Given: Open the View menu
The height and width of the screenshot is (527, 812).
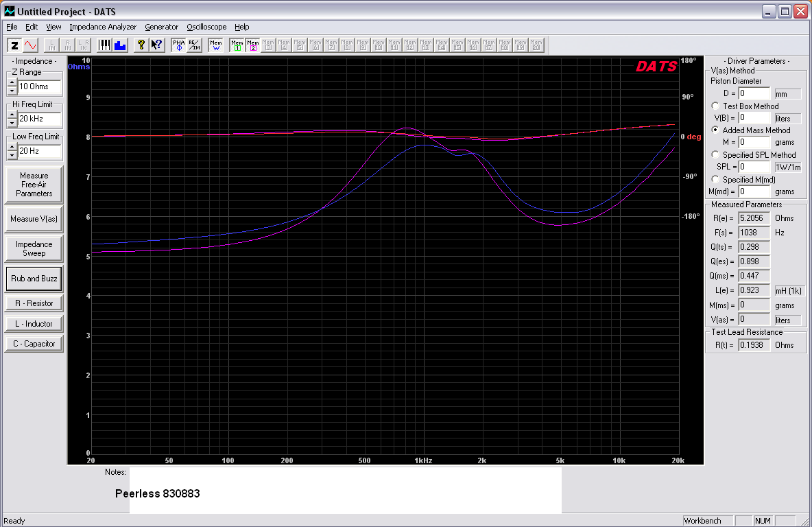Looking at the screenshot, I should (53, 27).
